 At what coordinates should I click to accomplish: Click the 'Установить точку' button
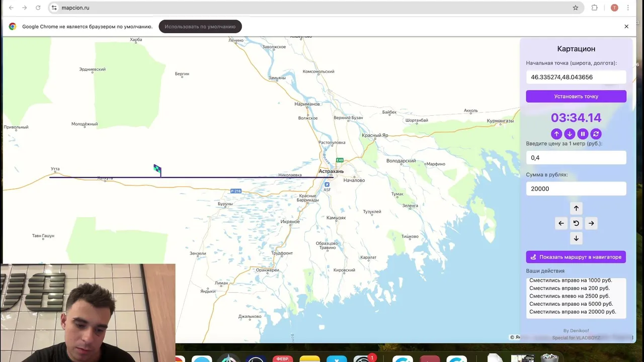tap(576, 96)
